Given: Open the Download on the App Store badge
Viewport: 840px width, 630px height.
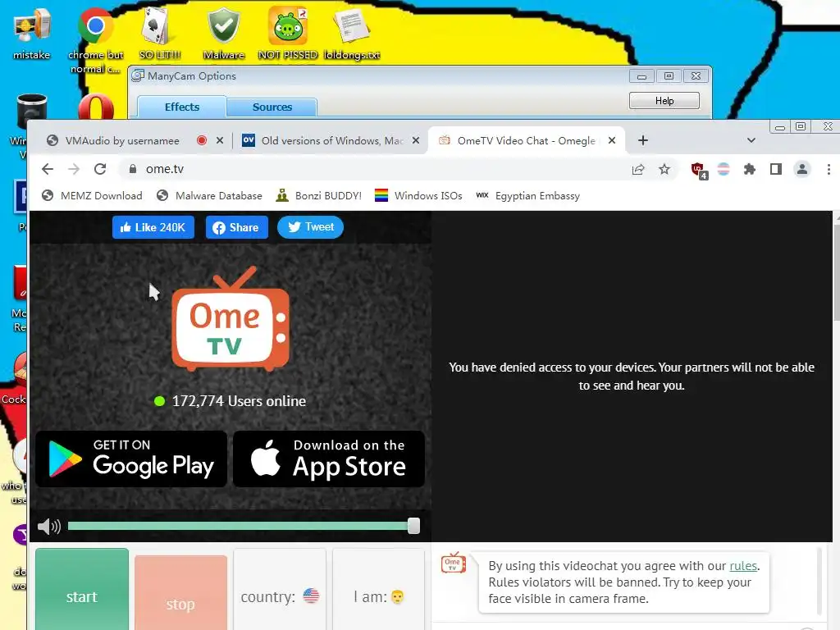Looking at the screenshot, I should click(329, 459).
